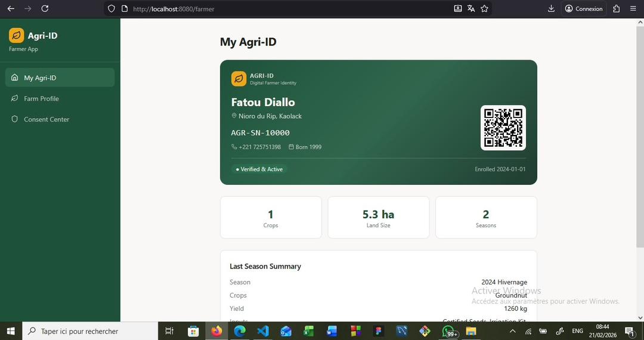Open Task View on the taskbar

point(169,331)
